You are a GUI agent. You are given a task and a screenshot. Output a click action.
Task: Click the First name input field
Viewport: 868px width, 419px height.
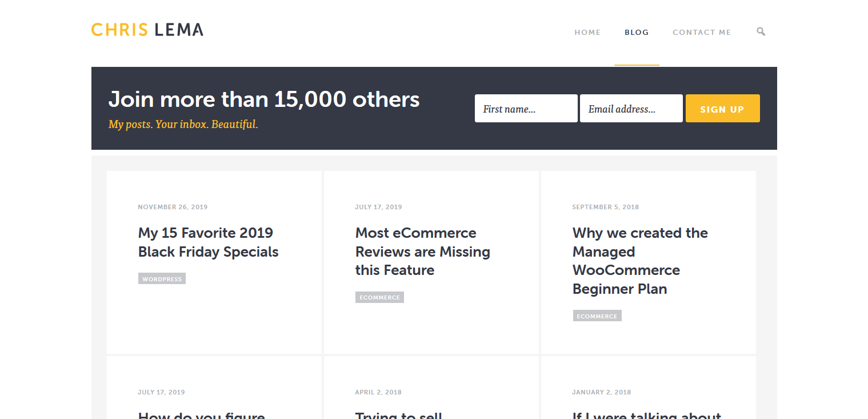(x=526, y=109)
